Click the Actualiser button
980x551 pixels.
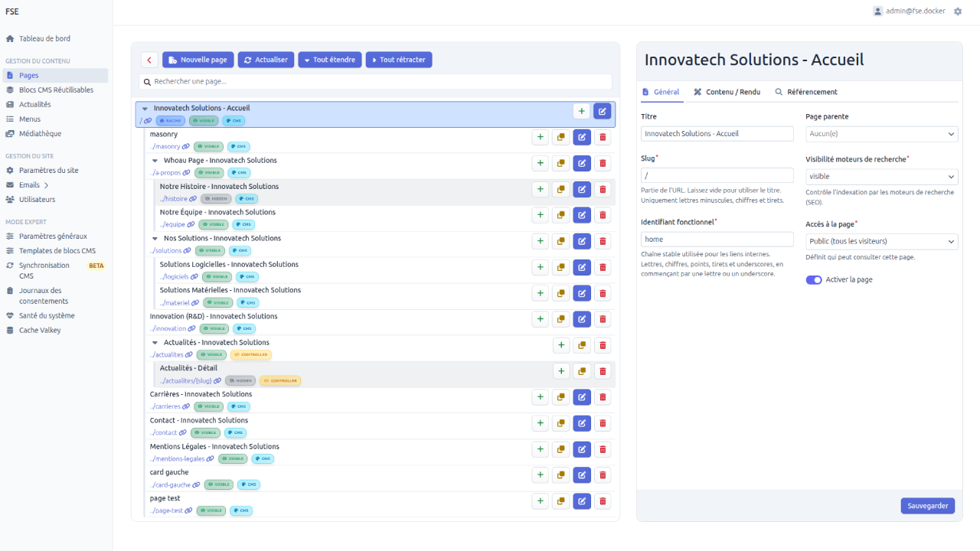266,60
